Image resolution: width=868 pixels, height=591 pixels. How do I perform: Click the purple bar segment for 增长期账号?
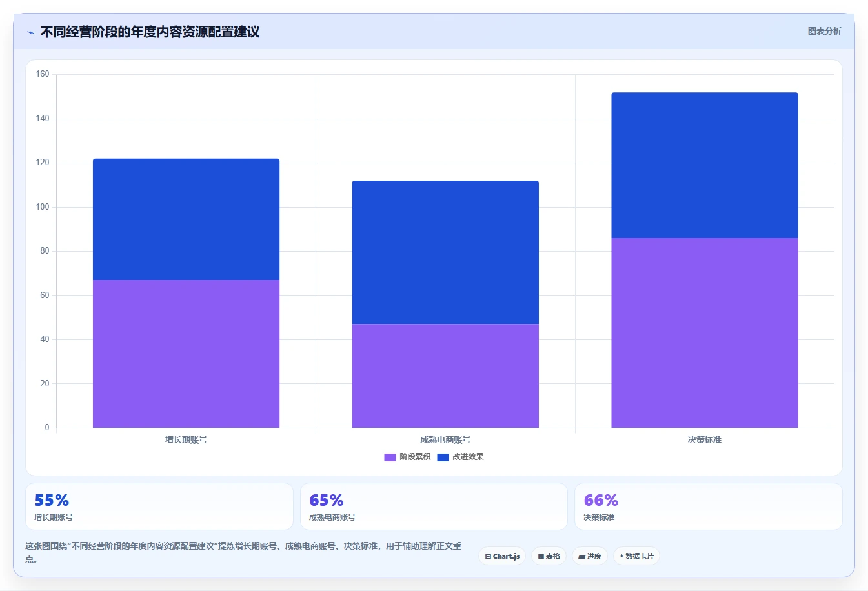[x=186, y=354]
